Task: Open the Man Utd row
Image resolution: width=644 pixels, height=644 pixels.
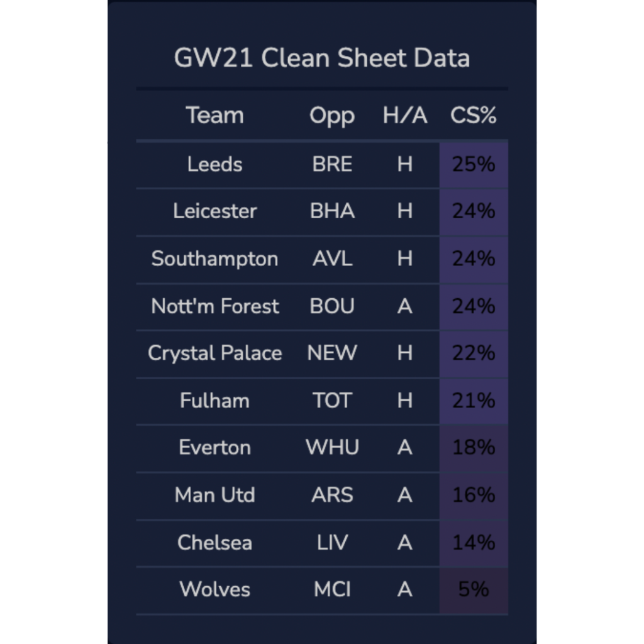Action: click(x=214, y=495)
